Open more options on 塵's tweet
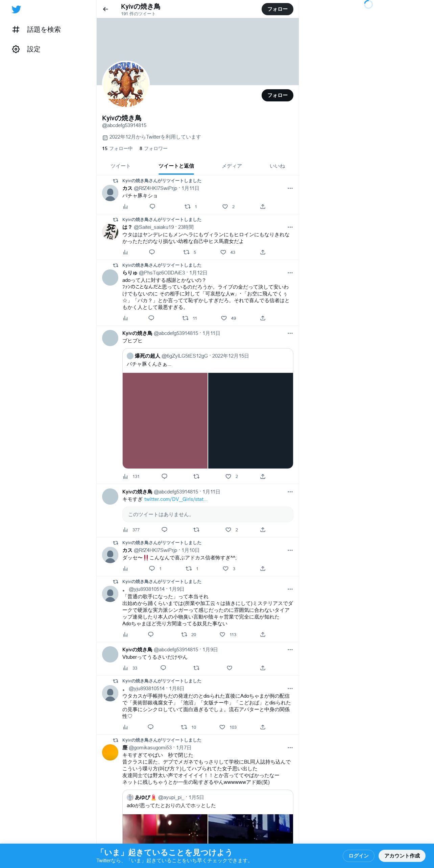 (x=290, y=748)
